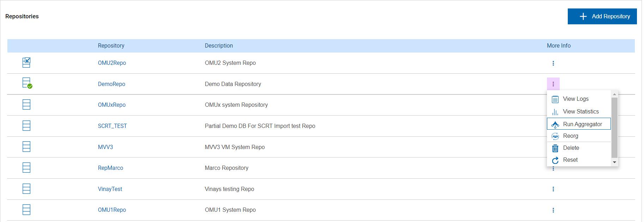Viewport: 644px width, 222px height.
Task: Open the three-dot menu for OMU1Repo
Action: [553, 210]
